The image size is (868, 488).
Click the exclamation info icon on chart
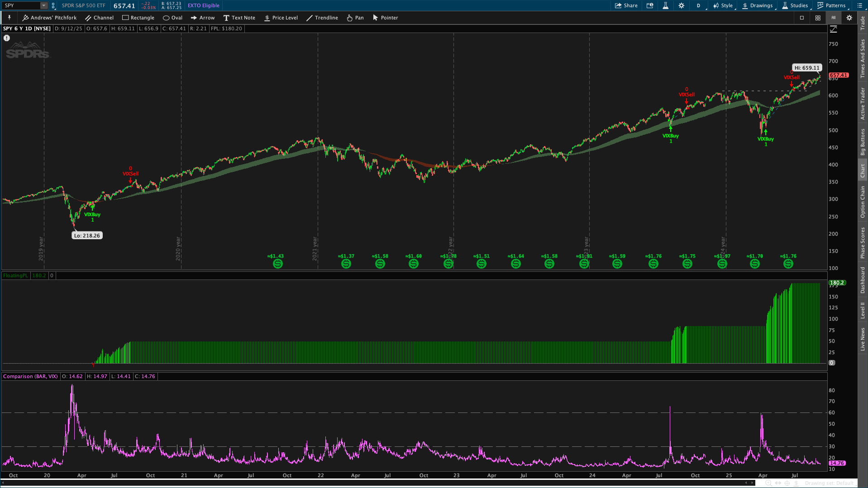7,38
